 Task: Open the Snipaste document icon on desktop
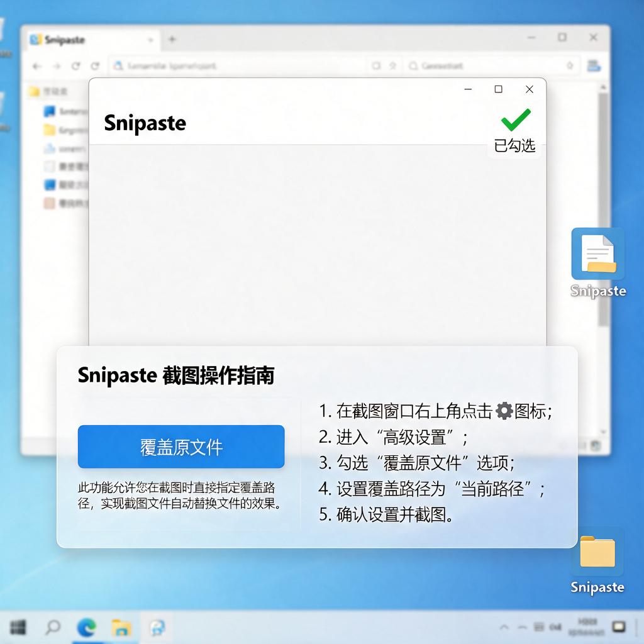[598, 263]
